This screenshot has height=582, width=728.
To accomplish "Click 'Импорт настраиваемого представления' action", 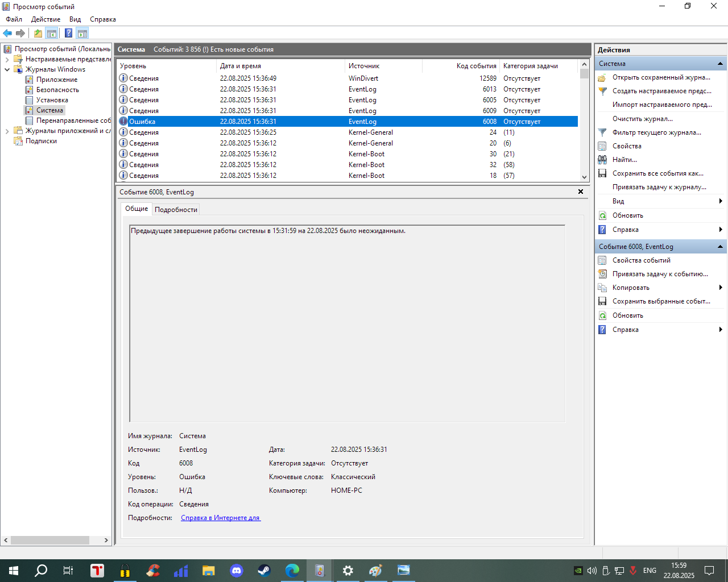I will click(x=662, y=105).
